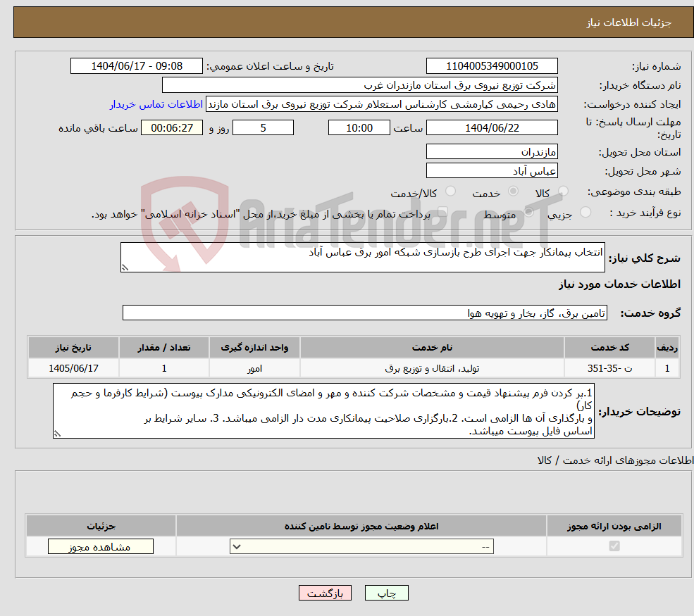Image resolution: width=694 pixels, height=616 pixels.
Task: Click the تاریخ و ساعت اعلان عمومی field
Action: click(x=137, y=65)
